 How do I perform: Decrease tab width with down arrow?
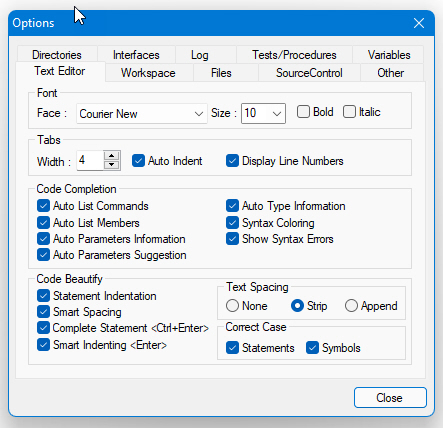pos(112,165)
